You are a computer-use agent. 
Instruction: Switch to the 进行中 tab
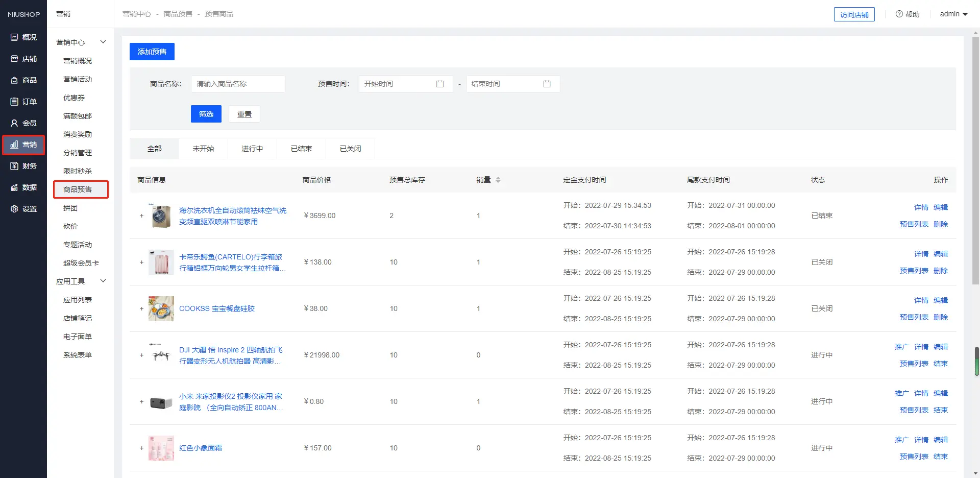(252, 149)
